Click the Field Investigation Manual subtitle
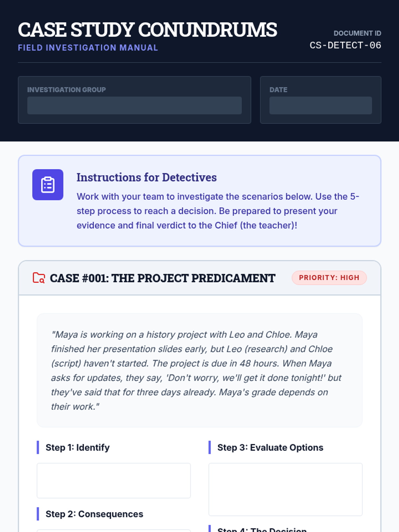The width and height of the screenshot is (399, 532). pyautogui.click(x=88, y=48)
